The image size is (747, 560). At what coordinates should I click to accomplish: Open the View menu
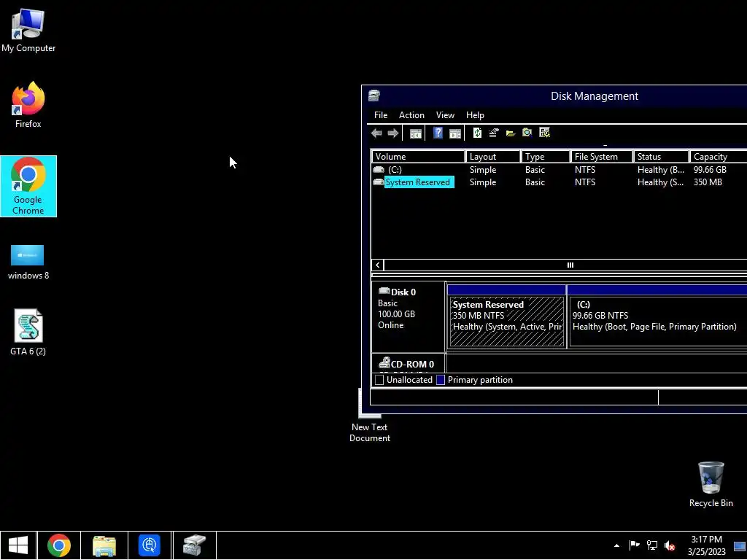point(445,115)
